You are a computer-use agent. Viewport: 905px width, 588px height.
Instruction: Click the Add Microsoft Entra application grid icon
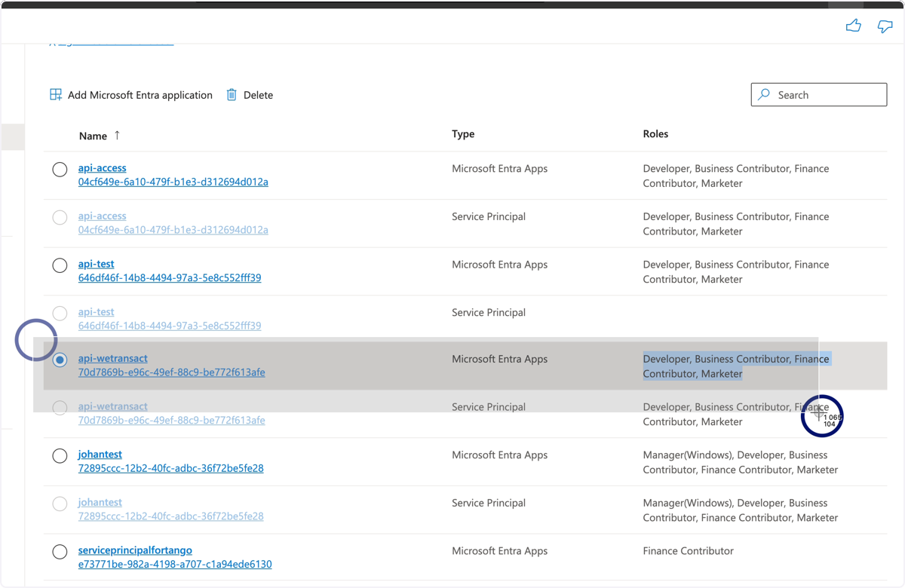[x=56, y=94]
